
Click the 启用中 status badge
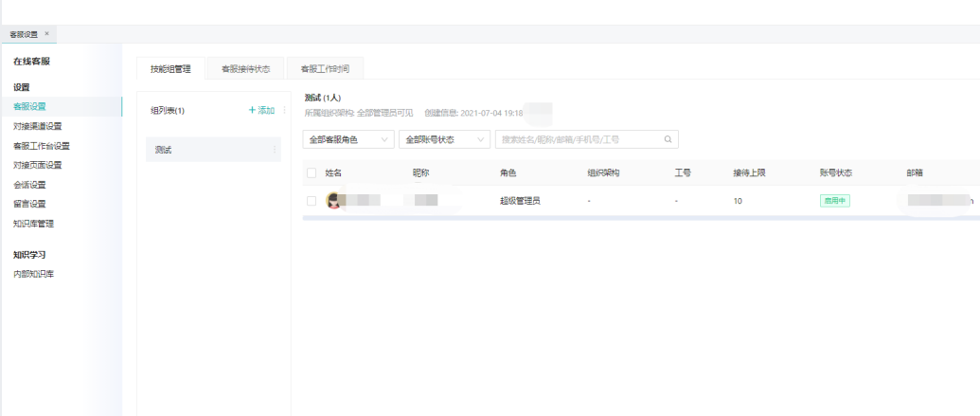[x=835, y=201]
